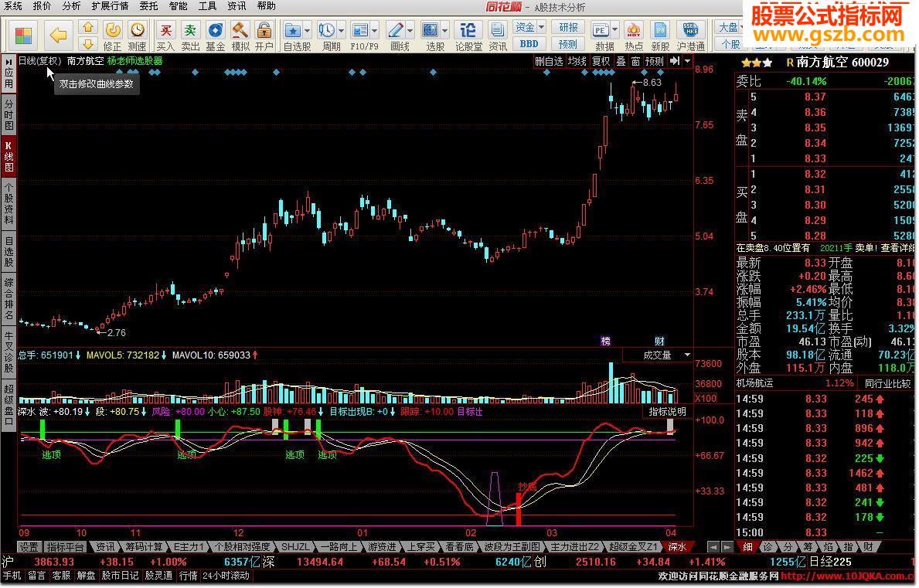Screen dimensions: 919x588
Task: Toggle 复权 on chart toolbar
Action: click(x=601, y=61)
